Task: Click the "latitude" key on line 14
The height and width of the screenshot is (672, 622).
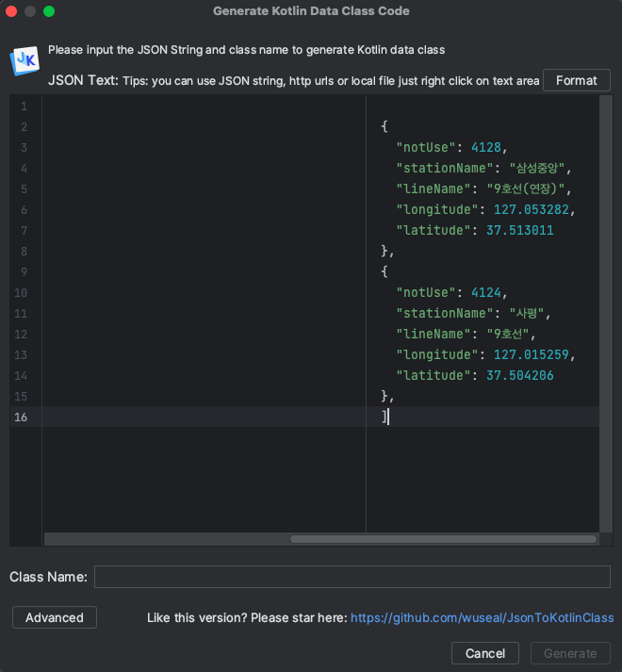Action: click(x=434, y=375)
